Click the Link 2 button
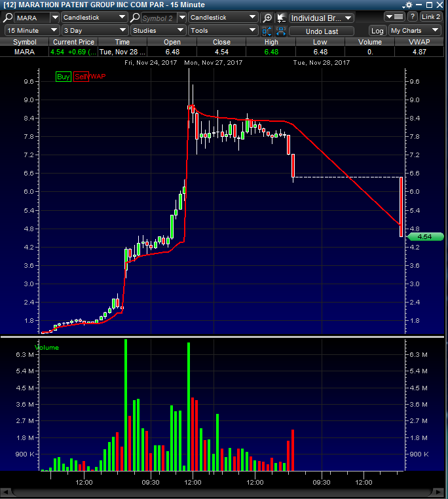448x499 pixels. [x=431, y=17]
